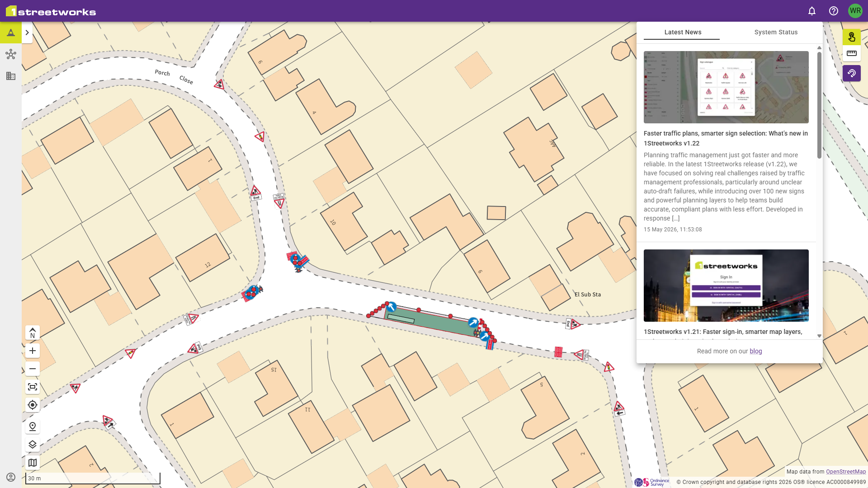Select the green works area on the road

[x=431, y=321]
